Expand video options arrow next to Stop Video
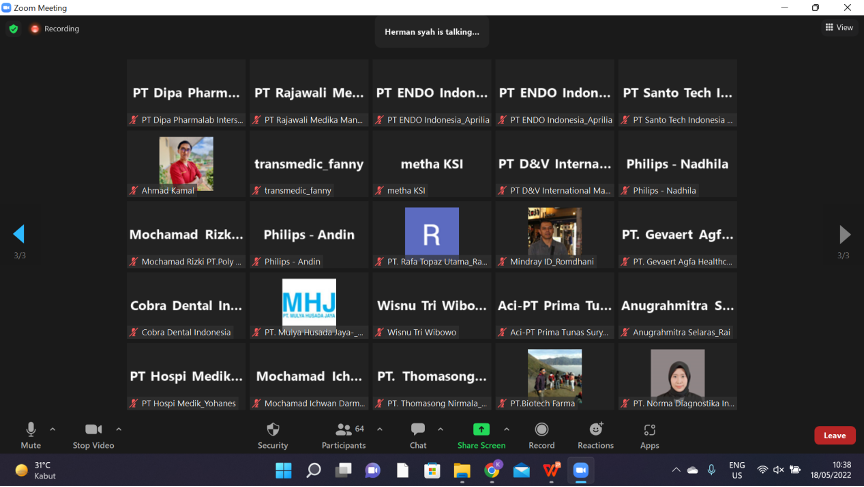Screen dimensions: 864x487 coord(118,429)
